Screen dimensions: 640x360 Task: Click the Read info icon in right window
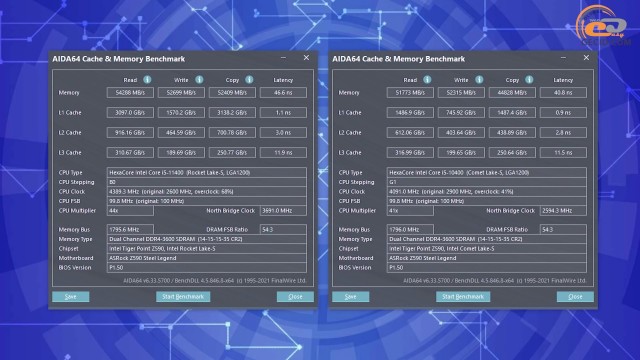click(x=427, y=80)
